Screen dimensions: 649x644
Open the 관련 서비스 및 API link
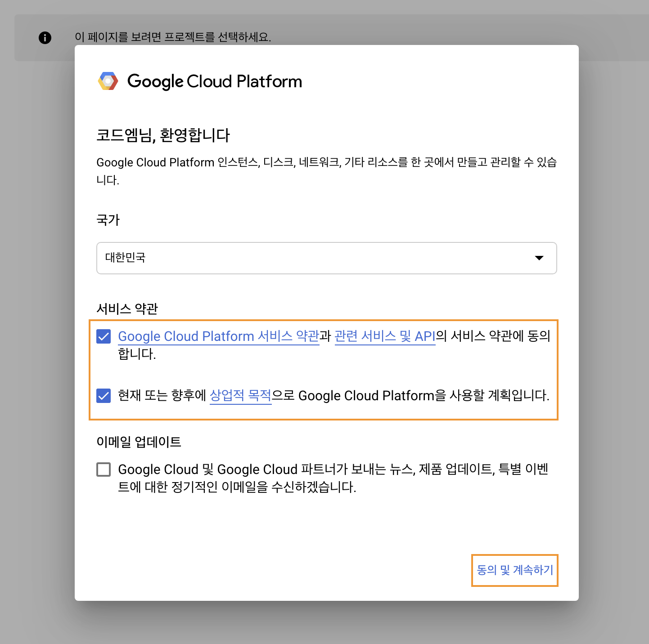point(385,336)
